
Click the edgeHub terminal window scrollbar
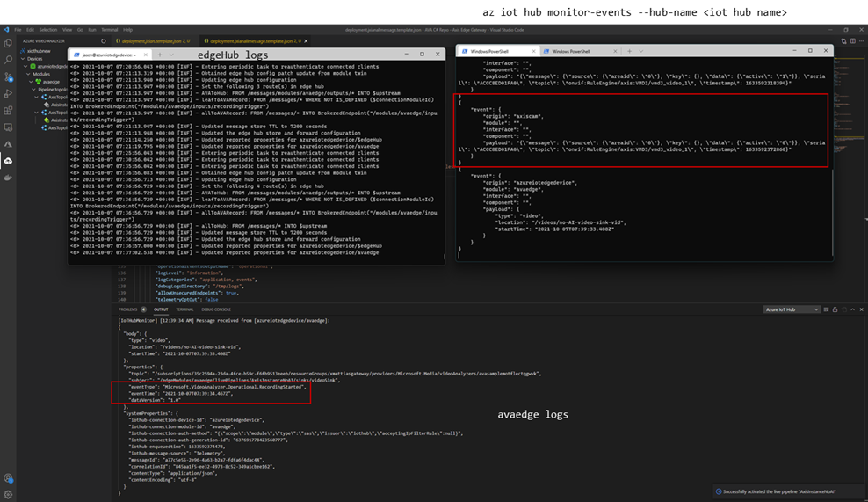[x=444, y=257]
